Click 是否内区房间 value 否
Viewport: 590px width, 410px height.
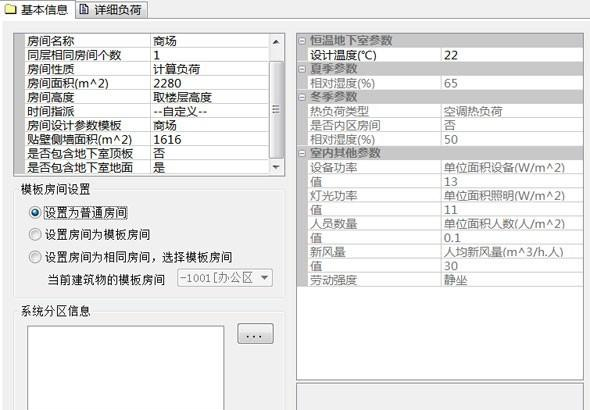512,125
